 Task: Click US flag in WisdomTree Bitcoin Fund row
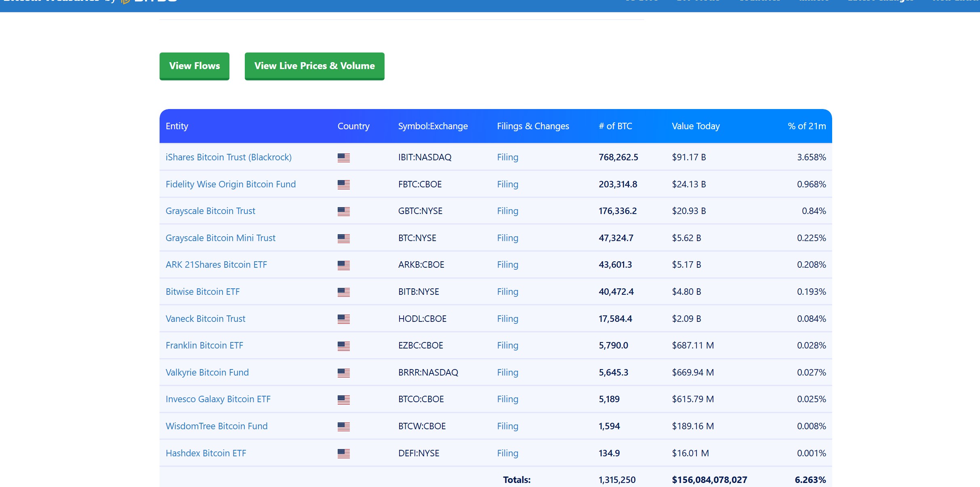(x=343, y=426)
